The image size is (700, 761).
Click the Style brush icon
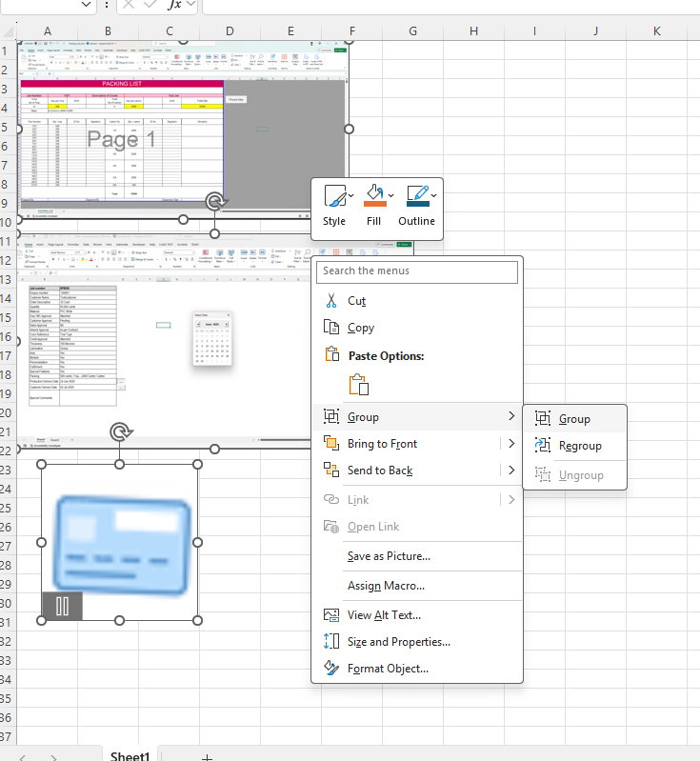[x=335, y=195]
